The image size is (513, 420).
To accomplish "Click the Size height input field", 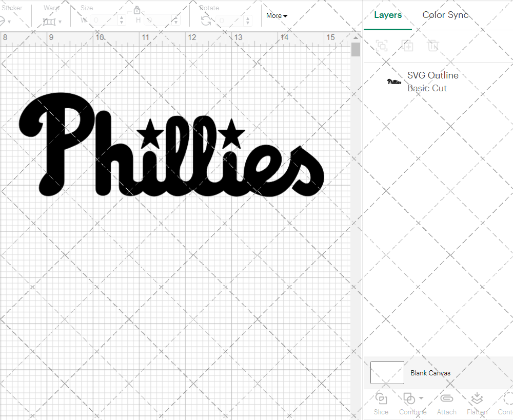I will coord(159,21).
